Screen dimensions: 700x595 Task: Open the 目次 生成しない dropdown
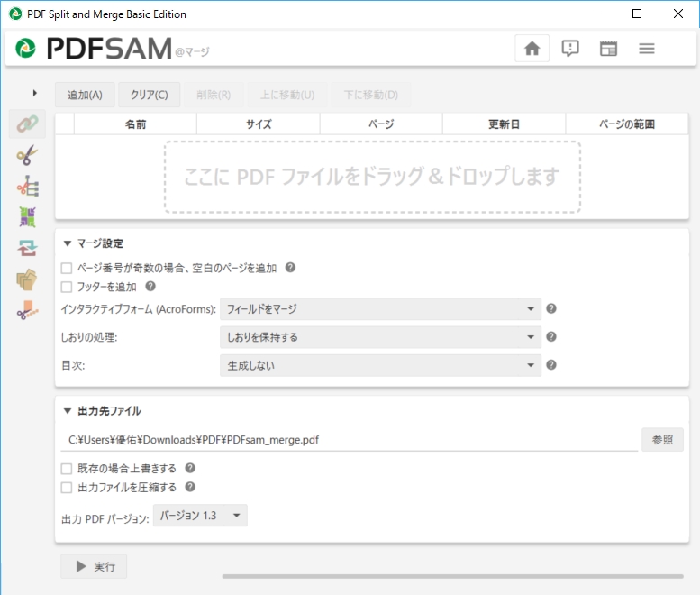[x=380, y=365]
